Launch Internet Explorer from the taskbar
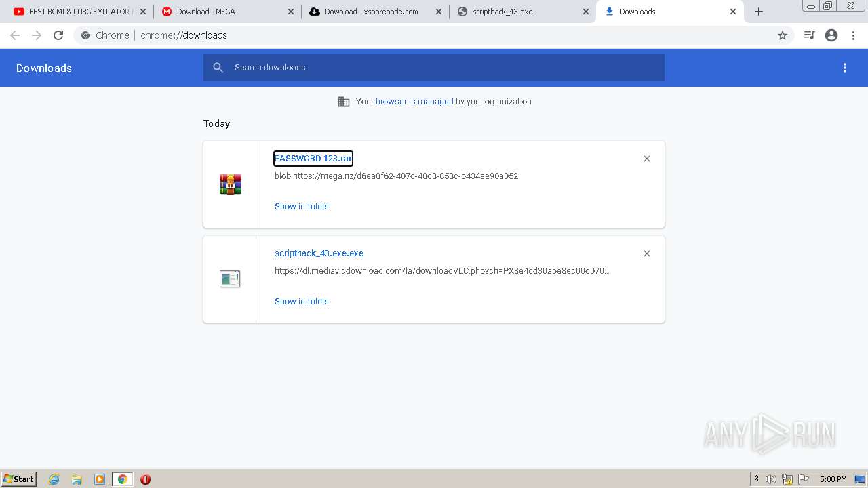This screenshot has height=488, width=868. click(54, 479)
